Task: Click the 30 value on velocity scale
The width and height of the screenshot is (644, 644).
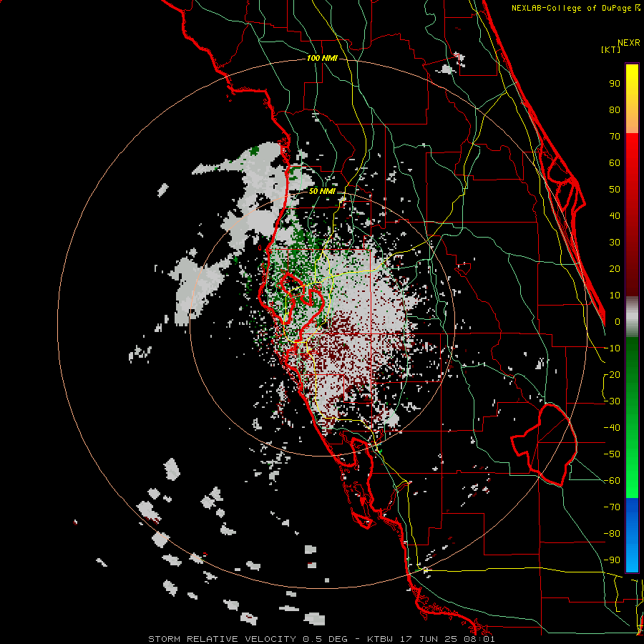Action: (615, 243)
